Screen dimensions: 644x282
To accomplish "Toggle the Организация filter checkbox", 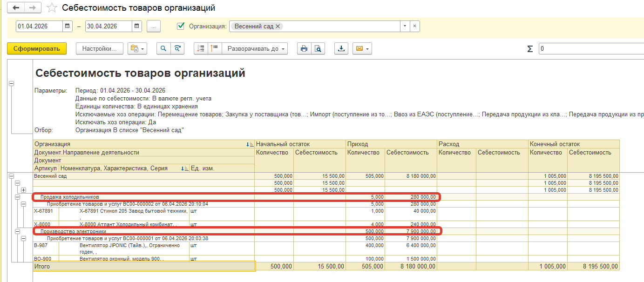I will point(181,27).
